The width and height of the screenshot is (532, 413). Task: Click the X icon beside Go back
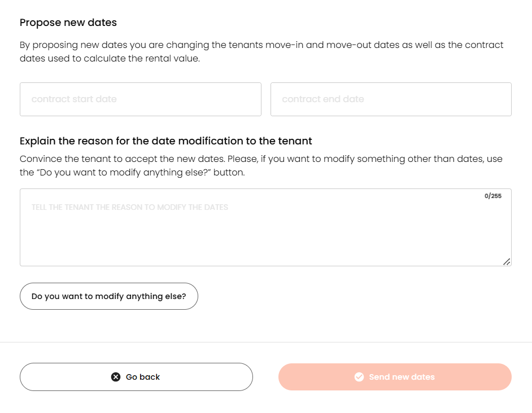coord(116,377)
